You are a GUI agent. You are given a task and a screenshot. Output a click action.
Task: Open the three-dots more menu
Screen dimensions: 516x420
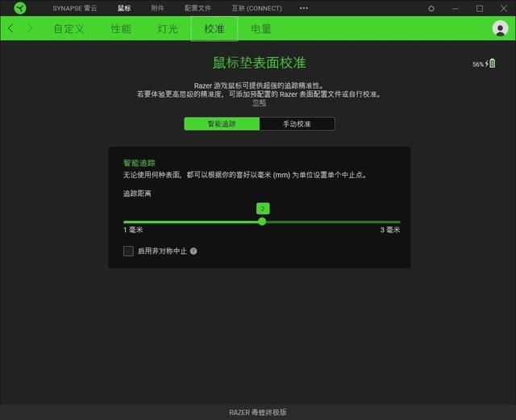[x=304, y=8]
